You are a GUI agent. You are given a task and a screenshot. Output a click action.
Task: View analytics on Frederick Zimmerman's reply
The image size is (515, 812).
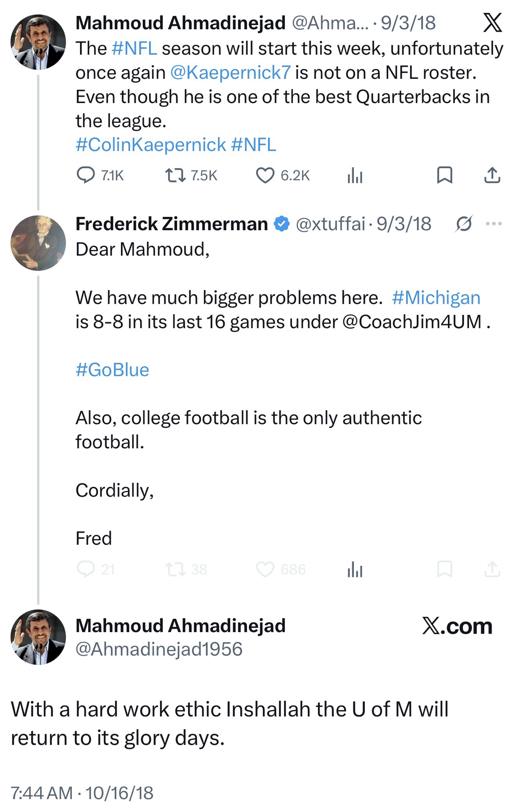coord(355,569)
